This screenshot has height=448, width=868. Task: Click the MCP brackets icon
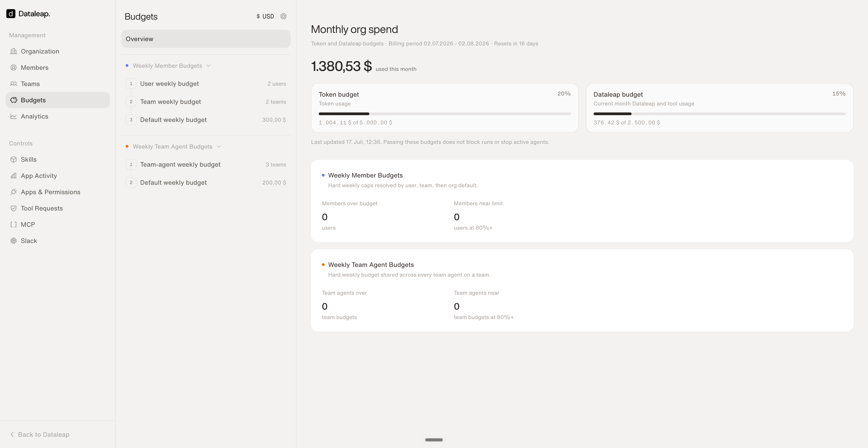14,224
